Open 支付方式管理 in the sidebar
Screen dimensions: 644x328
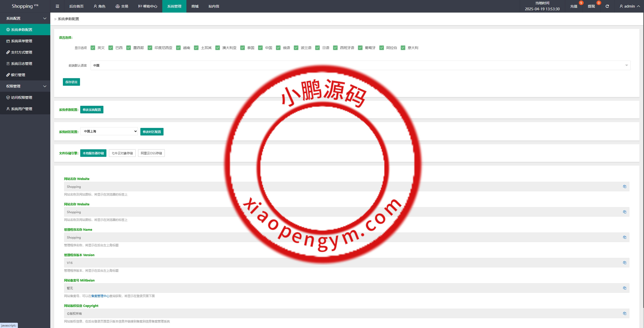21,52
